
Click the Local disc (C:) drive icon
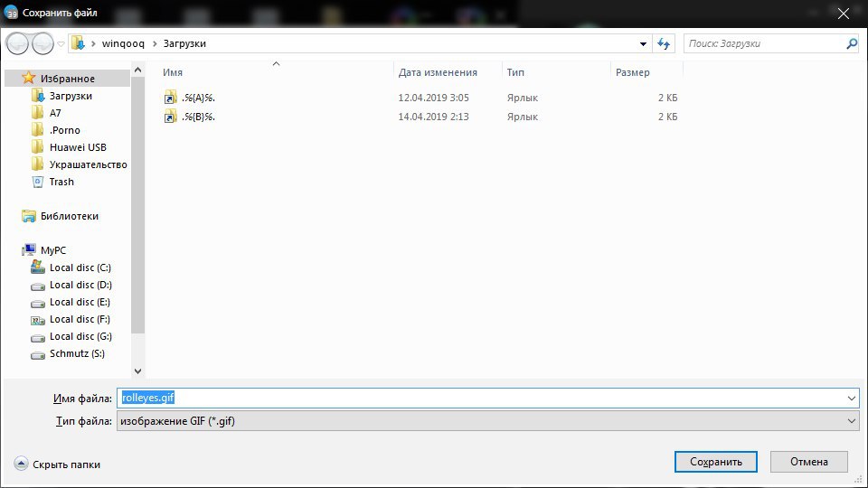pyautogui.click(x=38, y=267)
